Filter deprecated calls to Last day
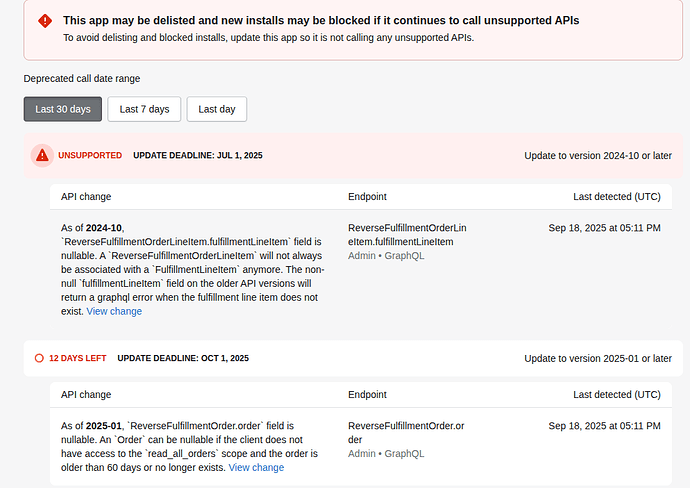 click(x=216, y=109)
